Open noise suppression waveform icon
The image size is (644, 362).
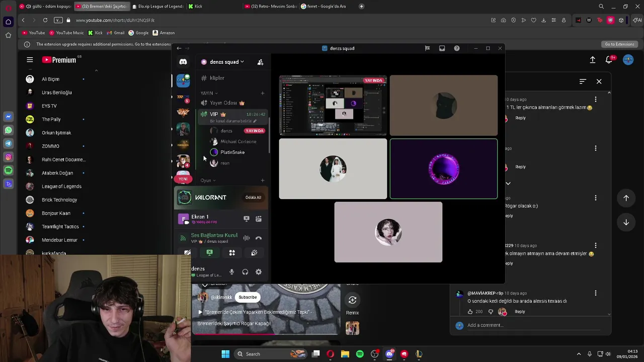247,238
